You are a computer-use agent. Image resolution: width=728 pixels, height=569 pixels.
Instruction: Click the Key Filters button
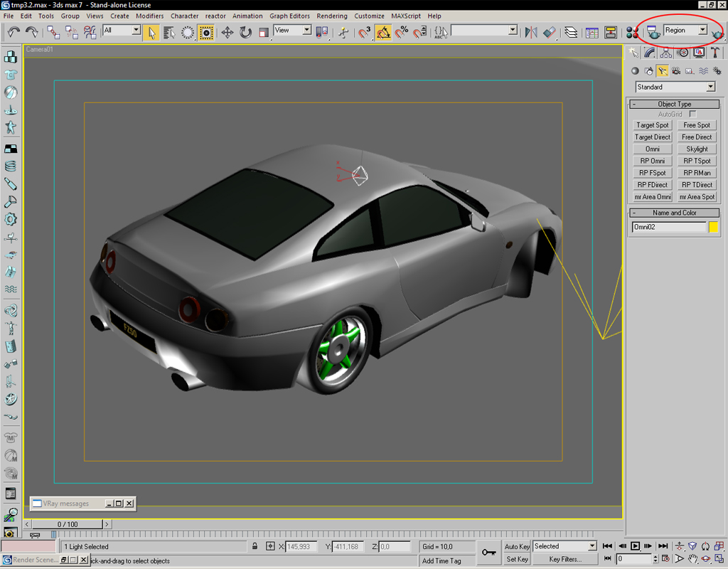tap(565, 559)
